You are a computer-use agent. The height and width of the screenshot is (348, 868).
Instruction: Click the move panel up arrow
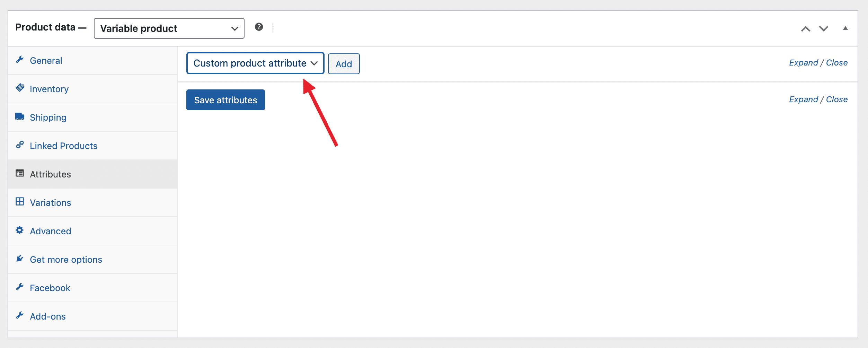tap(806, 29)
